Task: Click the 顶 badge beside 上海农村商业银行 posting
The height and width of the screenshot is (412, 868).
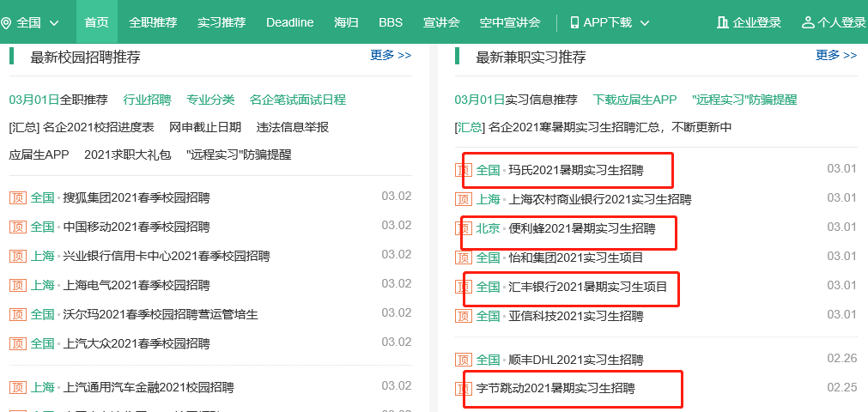Action: tap(464, 199)
